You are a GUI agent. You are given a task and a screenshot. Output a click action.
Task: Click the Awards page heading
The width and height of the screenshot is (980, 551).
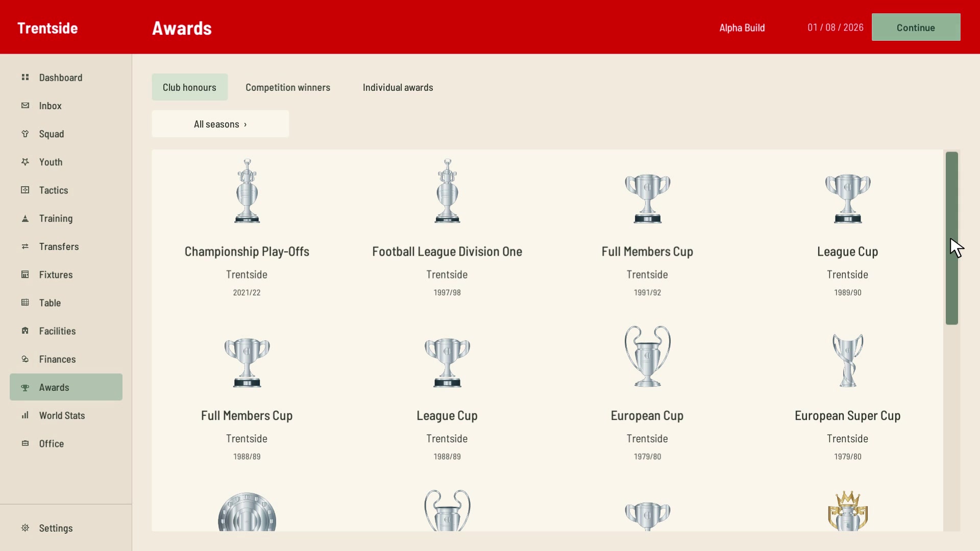point(182,28)
